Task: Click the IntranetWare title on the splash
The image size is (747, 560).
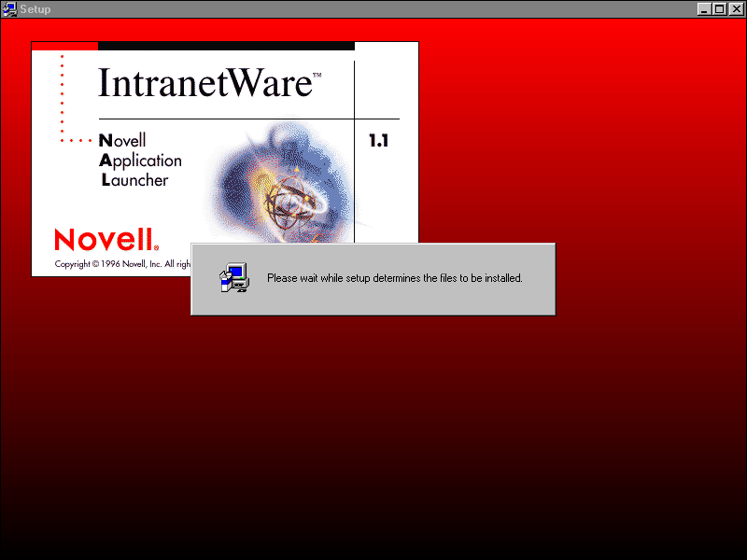Action: (209, 83)
